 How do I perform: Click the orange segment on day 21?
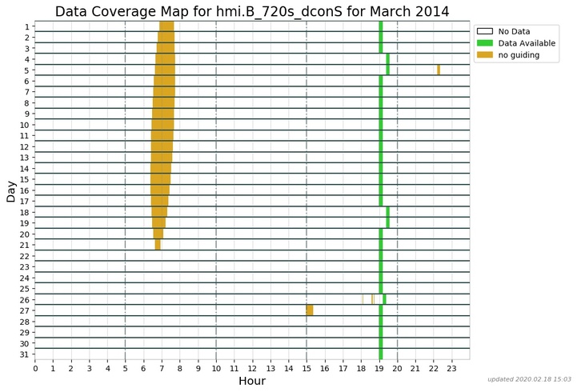158,245
